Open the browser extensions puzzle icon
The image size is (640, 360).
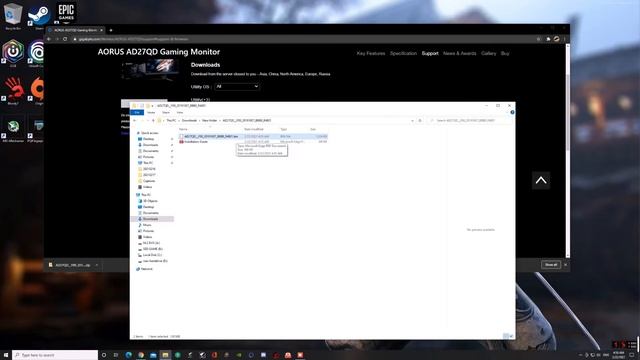(x=548, y=39)
